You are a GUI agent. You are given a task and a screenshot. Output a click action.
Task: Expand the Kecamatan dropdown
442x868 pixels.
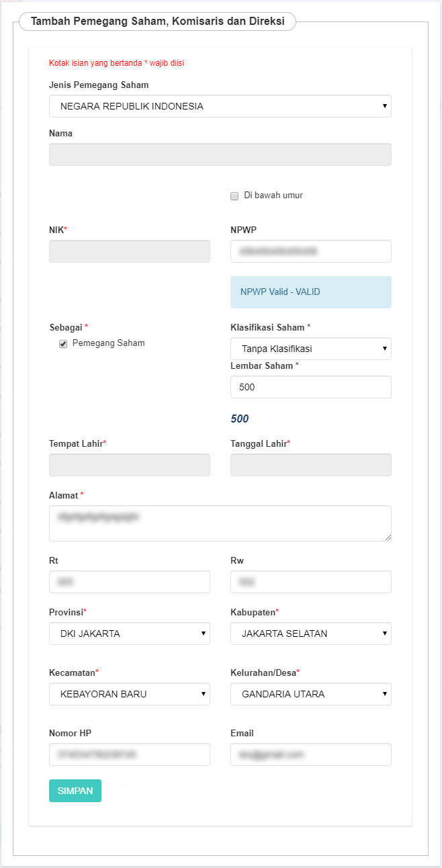(x=129, y=694)
